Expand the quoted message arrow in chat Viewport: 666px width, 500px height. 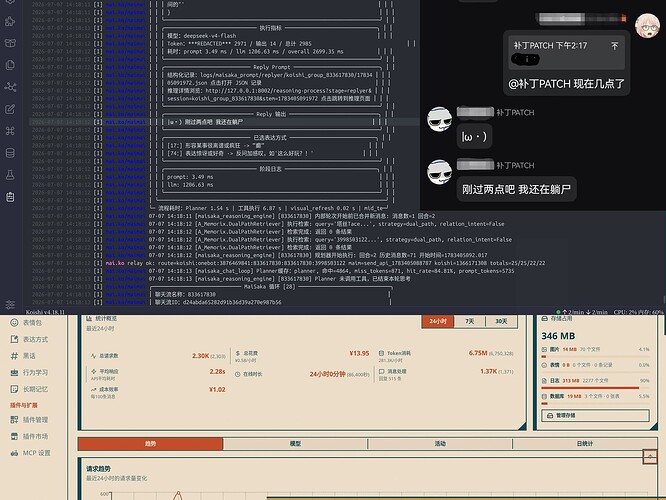coord(615,45)
